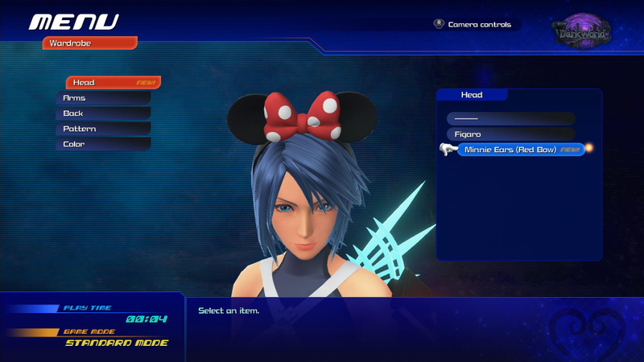Image resolution: width=644 pixels, height=362 pixels.
Task: Click the Wardrobe header tab
Action: tap(90, 43)
